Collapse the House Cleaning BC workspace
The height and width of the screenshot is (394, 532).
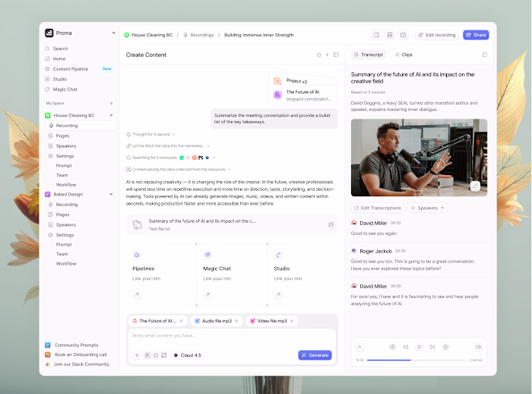[x=111, y=116]
